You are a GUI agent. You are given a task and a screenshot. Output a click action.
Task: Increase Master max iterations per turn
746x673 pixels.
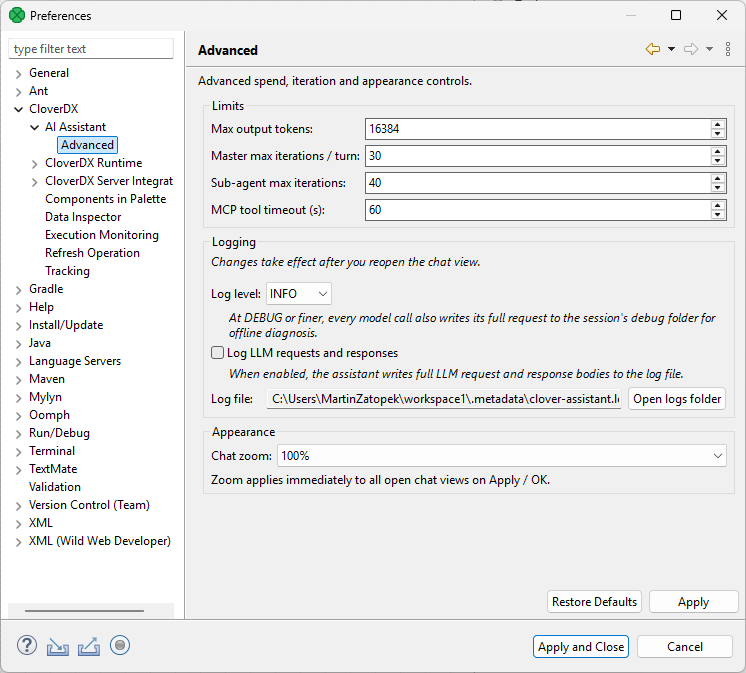coord(717,152)
